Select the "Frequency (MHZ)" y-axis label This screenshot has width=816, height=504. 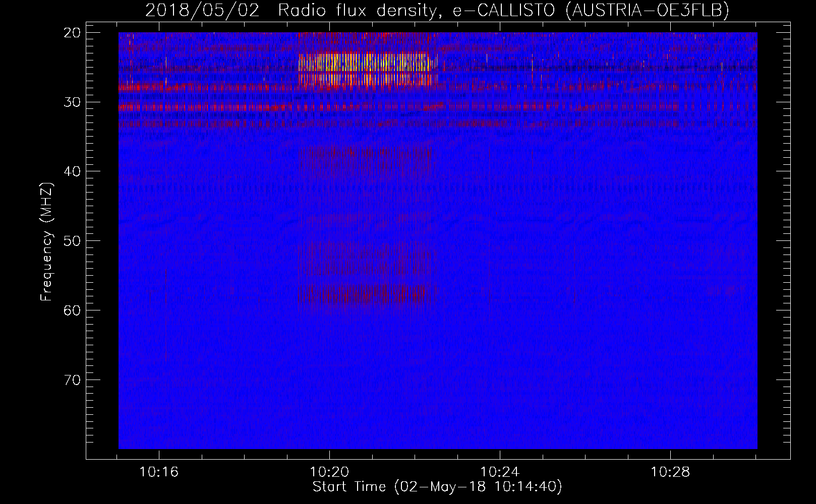[46, 242]
